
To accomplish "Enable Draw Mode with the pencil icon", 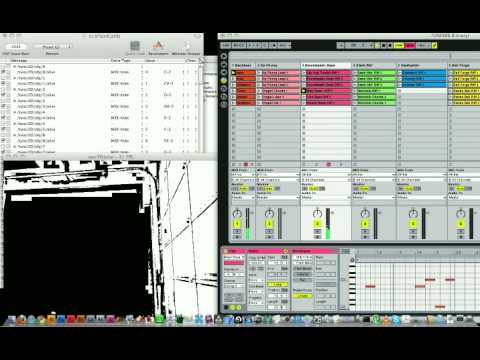I will coord(434,45).
